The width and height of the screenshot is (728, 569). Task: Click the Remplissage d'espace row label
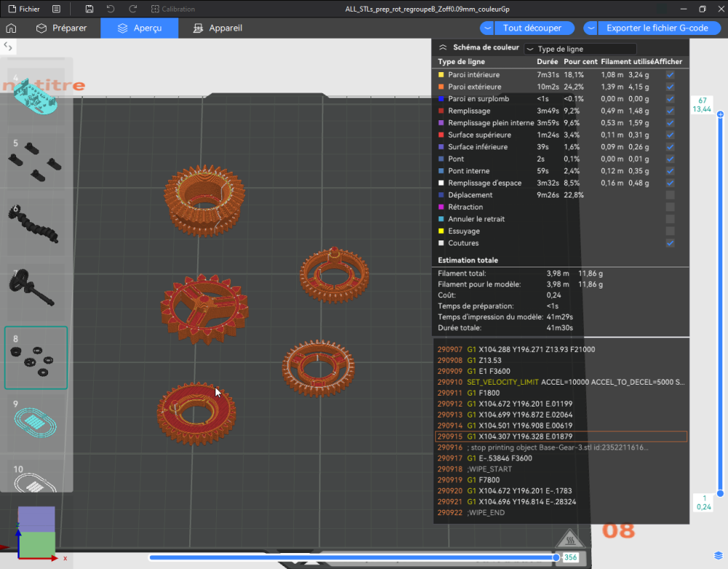[485, 183]
